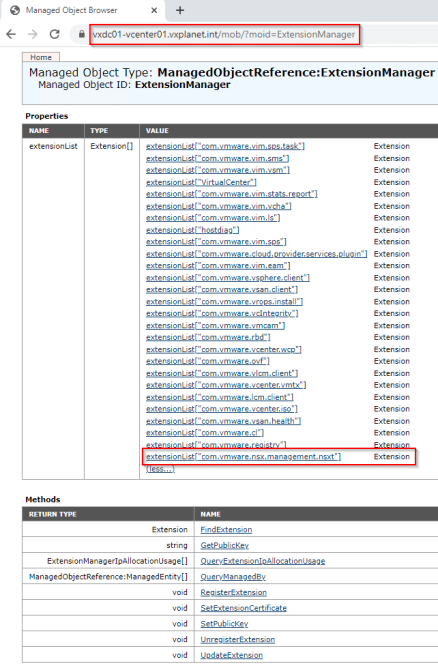438x666 pixels.
Task: Open a new browser tab
Action: (x=180, y=10)
